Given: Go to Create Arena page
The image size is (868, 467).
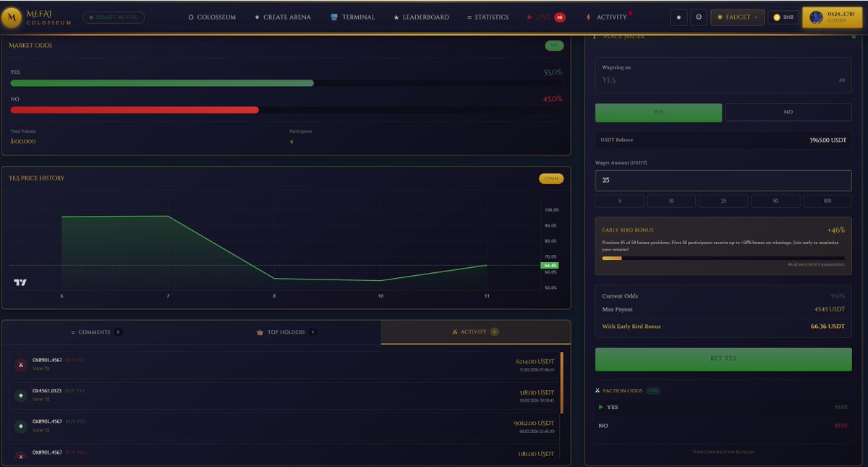Looking at the screenshot, I should pos(283,17).
